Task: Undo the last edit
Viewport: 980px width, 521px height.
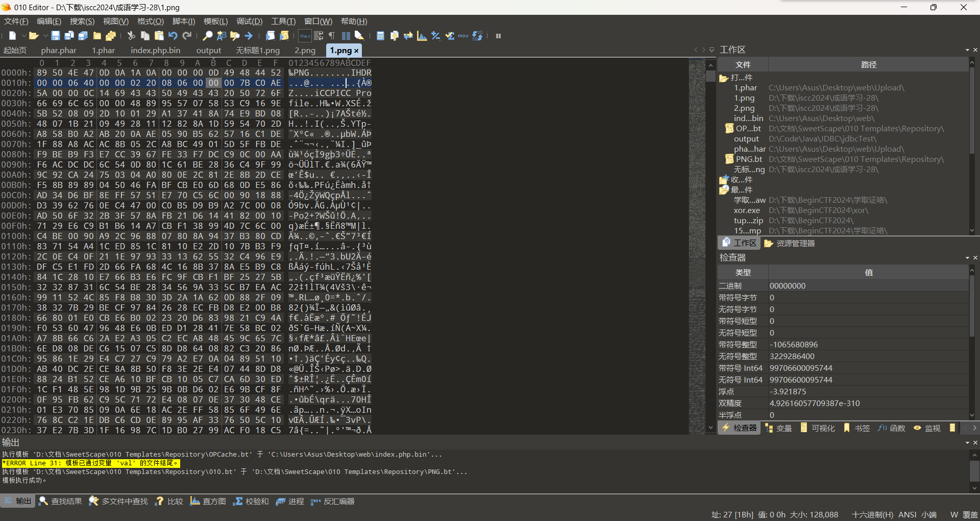Action: click(x=173, y=36)
